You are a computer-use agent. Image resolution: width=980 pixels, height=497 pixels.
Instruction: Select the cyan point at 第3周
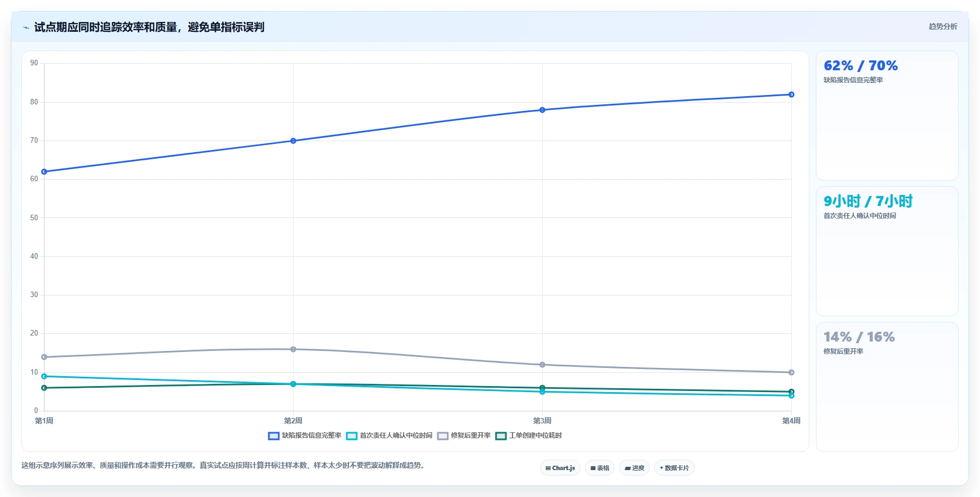point(542,392)
